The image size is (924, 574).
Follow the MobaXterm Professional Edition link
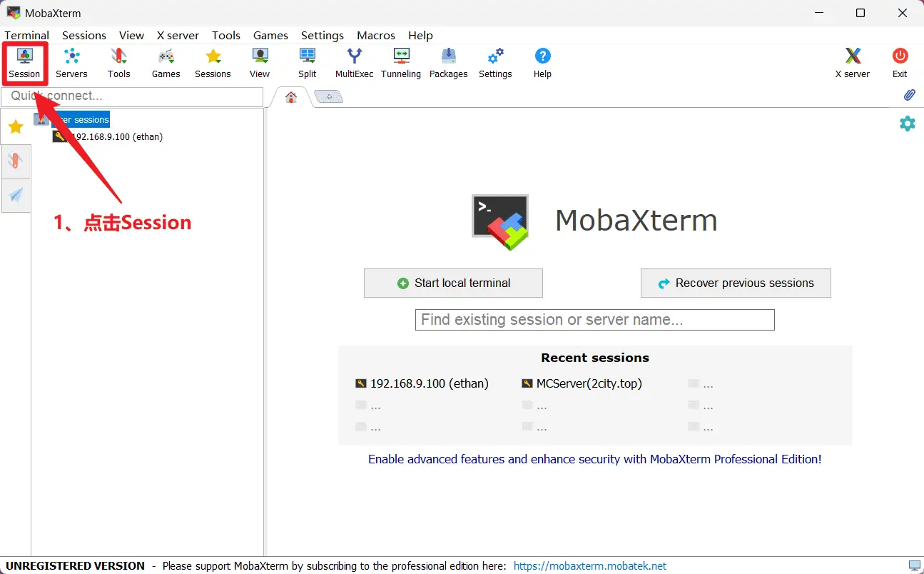594,459
